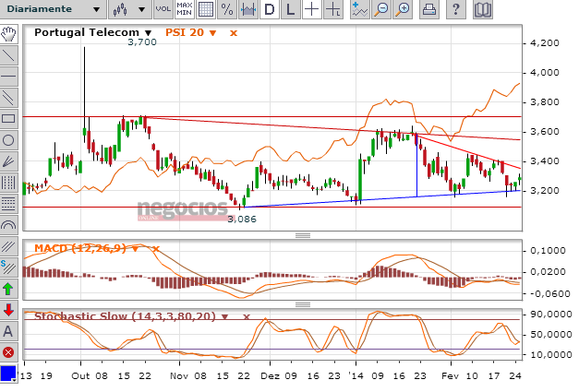Screen dimensions: 579x392
Task: Toggle the percentage scale
Action: [x=227, y=9]
